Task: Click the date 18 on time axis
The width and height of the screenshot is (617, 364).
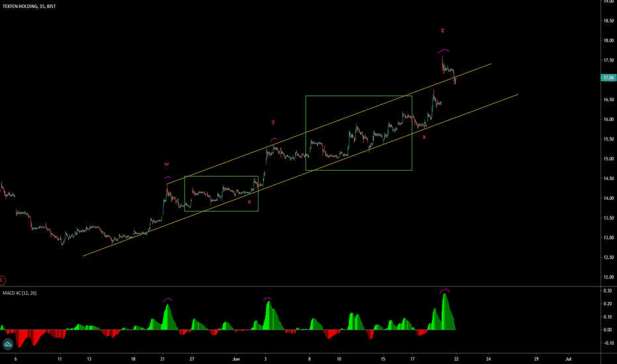Action: tap(133, 359)
